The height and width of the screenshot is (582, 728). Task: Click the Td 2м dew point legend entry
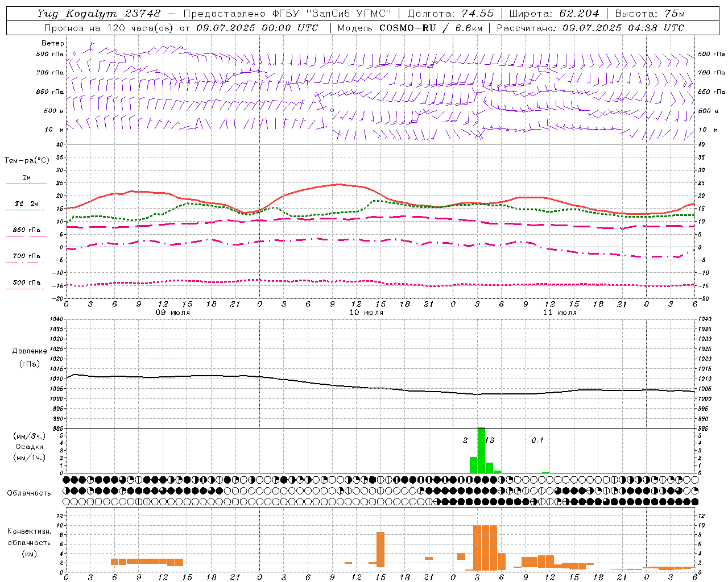tap(27, 203)
